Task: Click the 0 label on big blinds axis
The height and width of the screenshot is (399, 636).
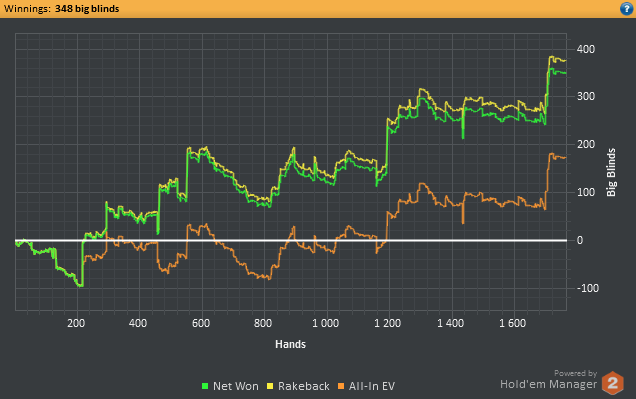Action: (580, 240)
